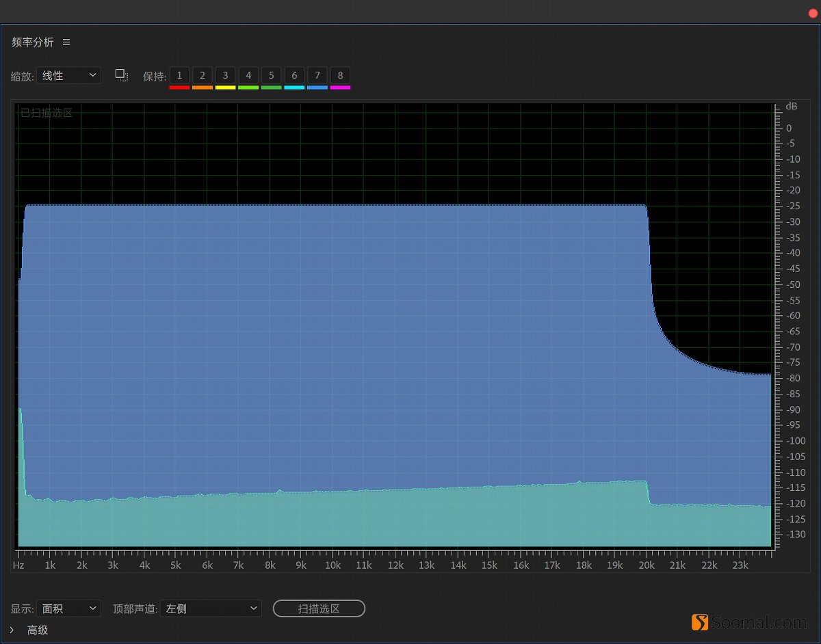Open the Frequency Analysis panel menu icon
Screen dimensions: 821x644
66,42
